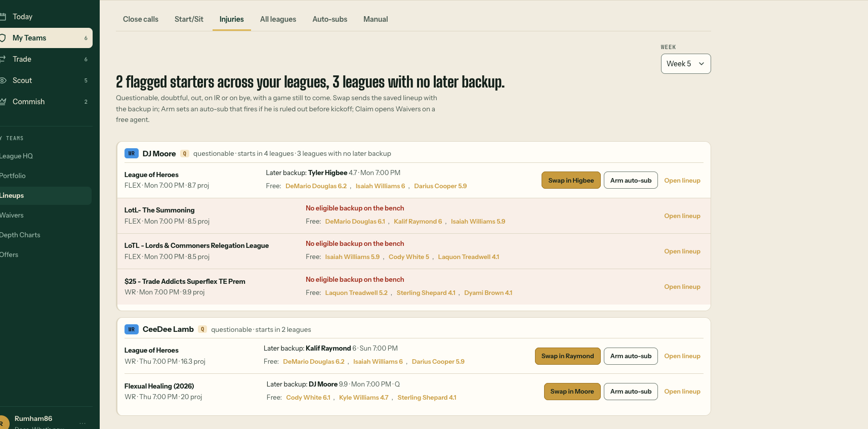Open lineup for LotL- The Summoning
This screenshot has height=429, width=868.
point(682,216)
